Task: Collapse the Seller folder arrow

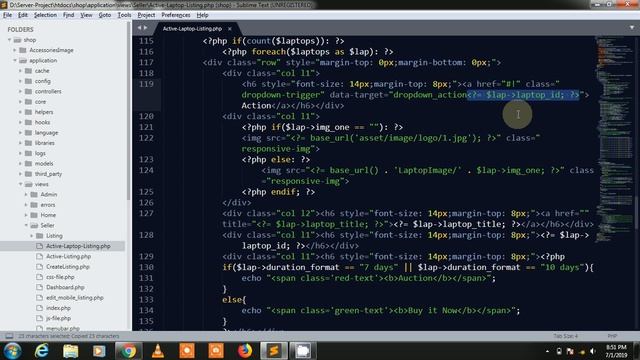Action: [26, 225]
